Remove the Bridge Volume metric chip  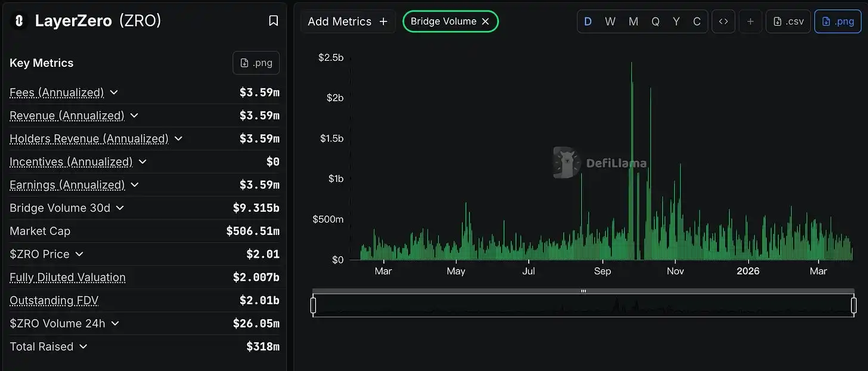tap(486, 21)
